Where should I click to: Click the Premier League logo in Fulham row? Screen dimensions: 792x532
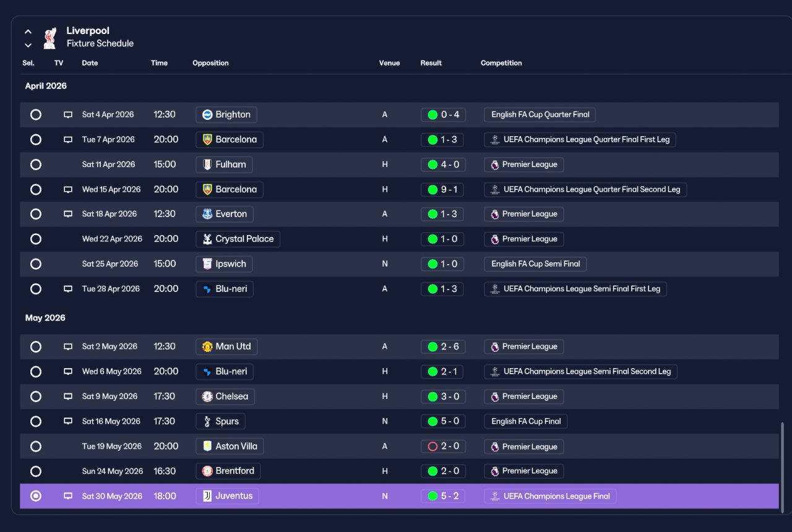[494, 165]
